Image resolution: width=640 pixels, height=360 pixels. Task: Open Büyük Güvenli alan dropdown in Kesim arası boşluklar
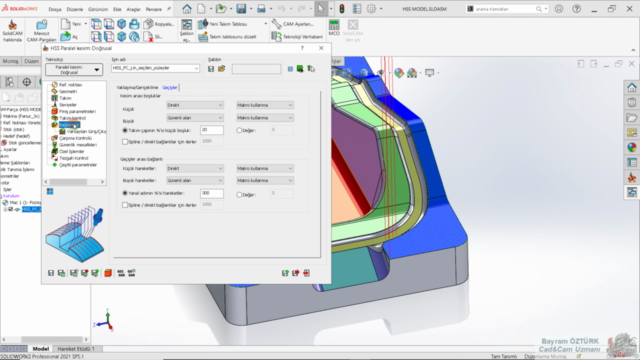(x=195, y=118)
